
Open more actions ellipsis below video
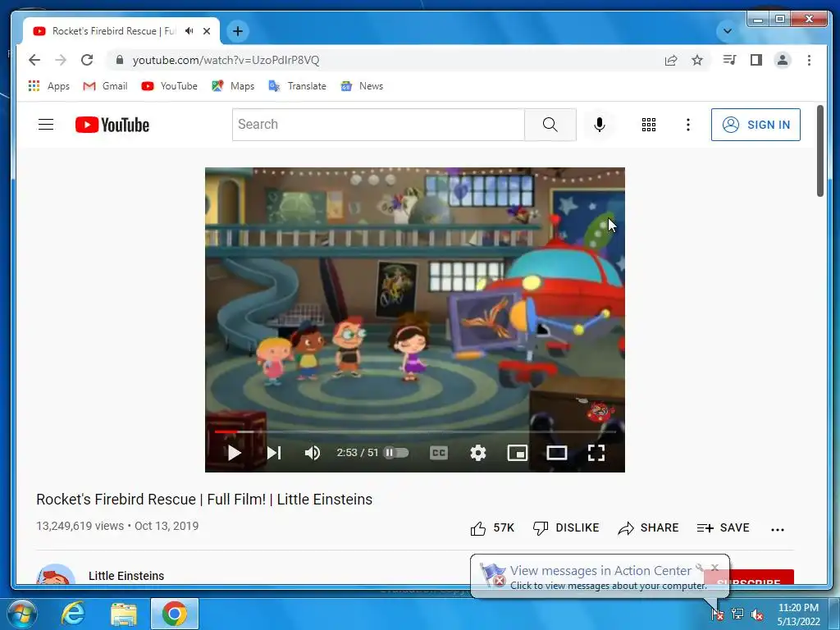point(778,529)
